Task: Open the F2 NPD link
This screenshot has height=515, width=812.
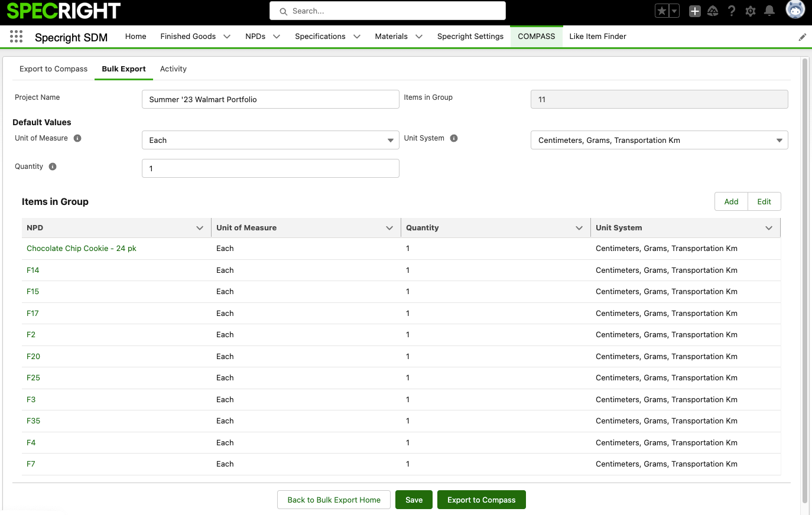Action: click(x=31, y=335)
